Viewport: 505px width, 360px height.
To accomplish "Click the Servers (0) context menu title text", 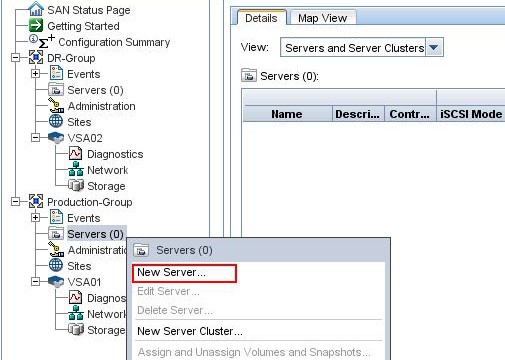I will tap(184, 250).
